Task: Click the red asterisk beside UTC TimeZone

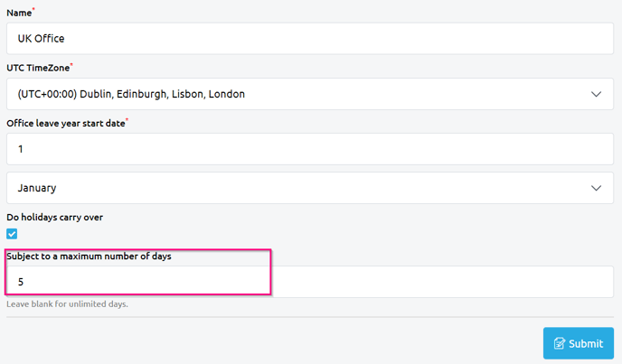Action: [71, 64]
